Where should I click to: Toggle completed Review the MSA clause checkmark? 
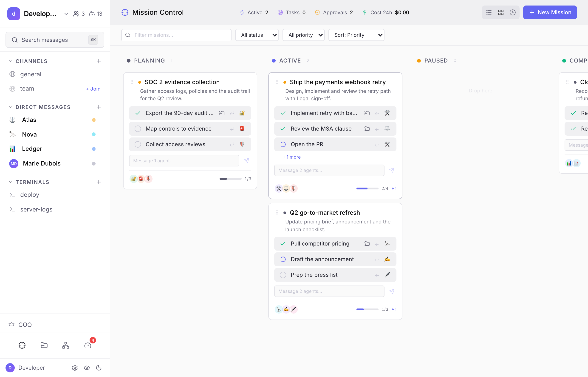click(x=283, y=129)
